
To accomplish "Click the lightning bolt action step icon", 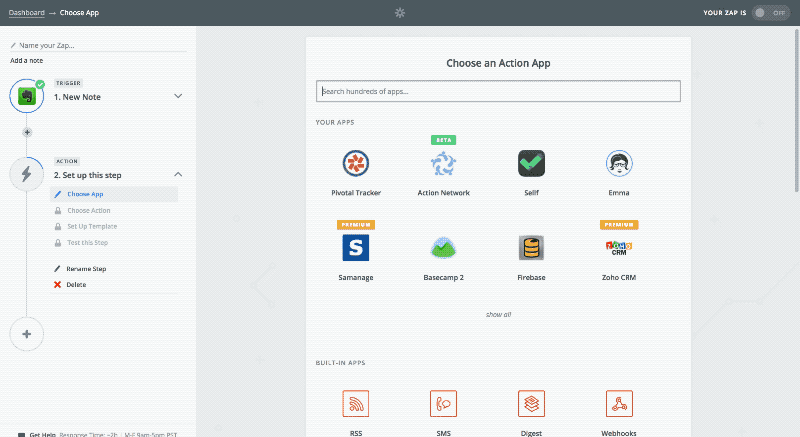I will (x=27, y=174).
